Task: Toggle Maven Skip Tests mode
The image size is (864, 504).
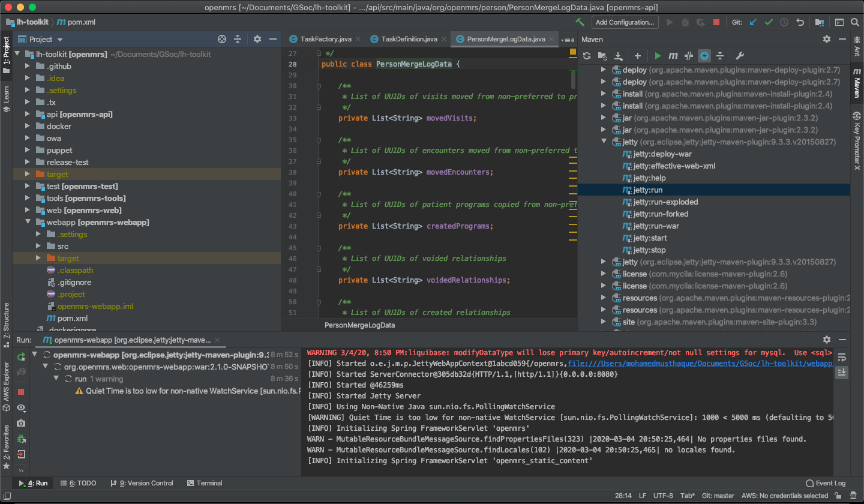Action: click(704, 56)
